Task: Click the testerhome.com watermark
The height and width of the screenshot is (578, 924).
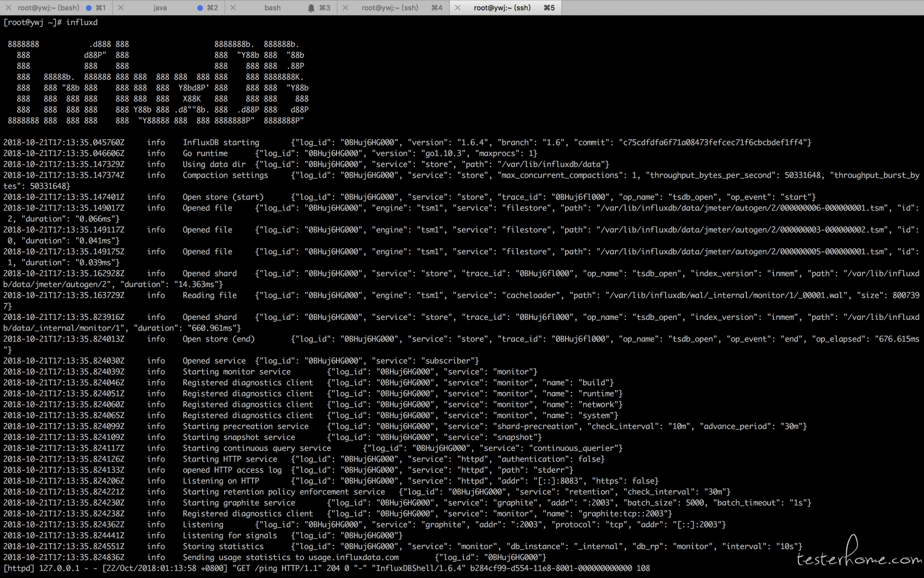Action: 858,559
